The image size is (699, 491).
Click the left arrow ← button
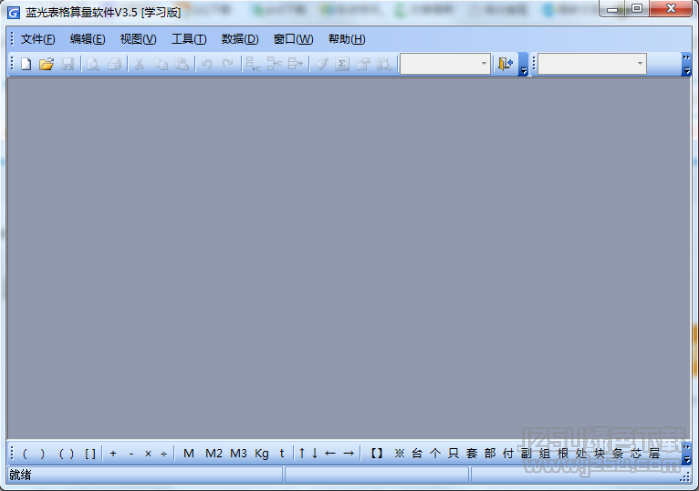pyautogui.click(x=330, y=454)
